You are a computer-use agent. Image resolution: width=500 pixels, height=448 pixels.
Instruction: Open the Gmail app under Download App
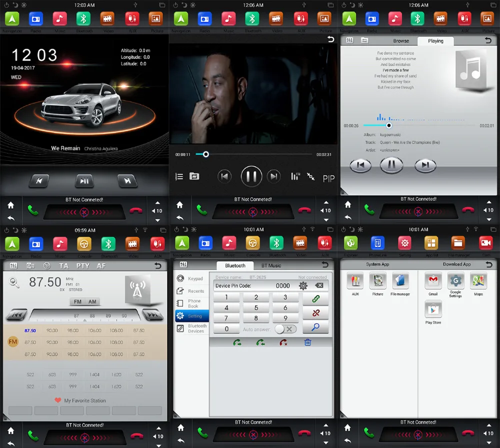coord(433,283)
